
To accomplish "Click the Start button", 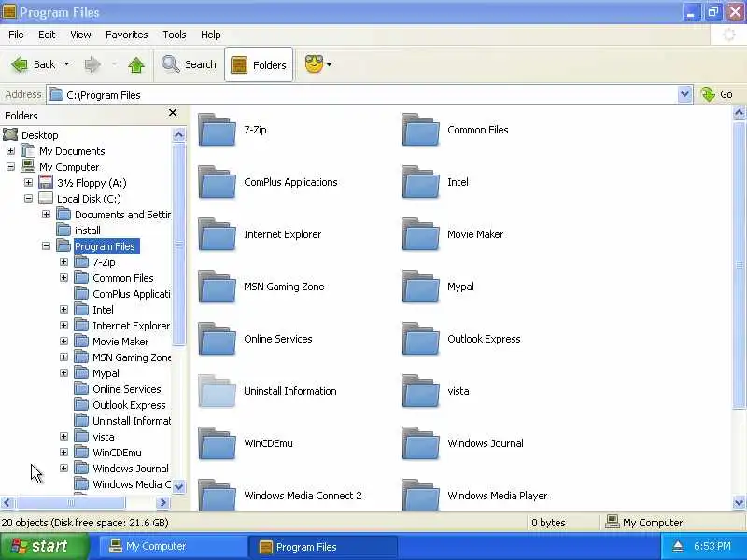I will 44,546.
